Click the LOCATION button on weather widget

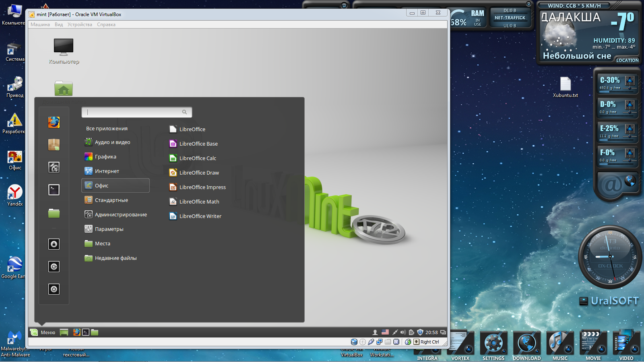click(627, 60)
